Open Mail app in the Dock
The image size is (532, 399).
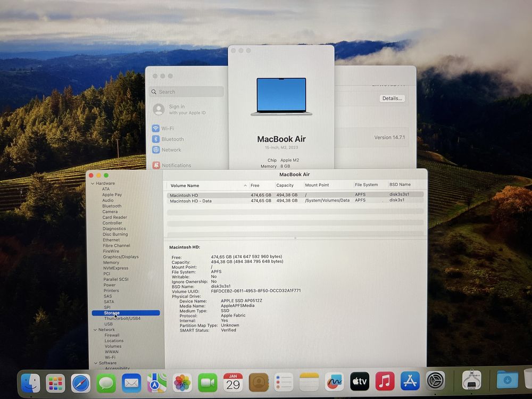pos(131,383)
